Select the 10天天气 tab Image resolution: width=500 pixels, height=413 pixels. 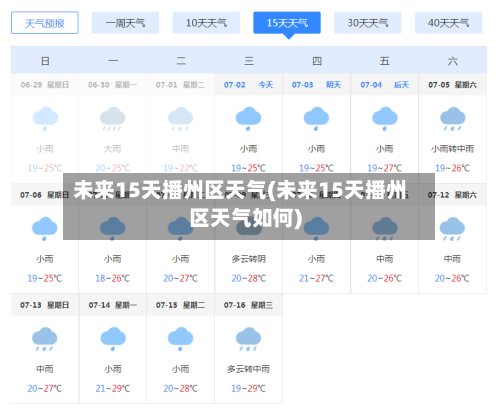pyautogui.click(x=206, y=23)
